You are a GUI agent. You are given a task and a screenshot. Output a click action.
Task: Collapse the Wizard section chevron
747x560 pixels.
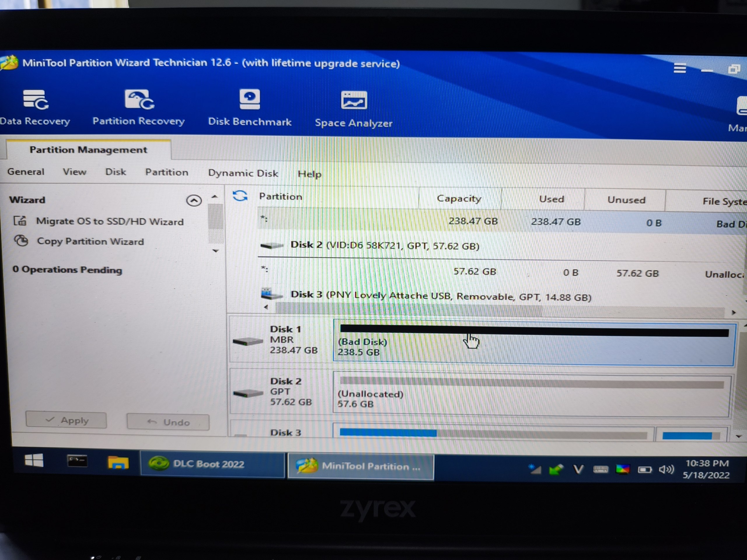[194, 200]
